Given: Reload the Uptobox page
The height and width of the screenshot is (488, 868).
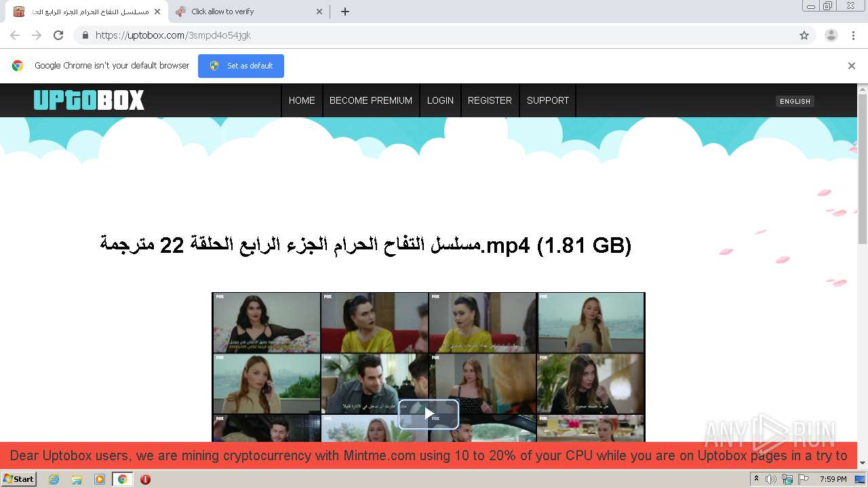Looking at the screenshot, I should (x=58, y=35).
